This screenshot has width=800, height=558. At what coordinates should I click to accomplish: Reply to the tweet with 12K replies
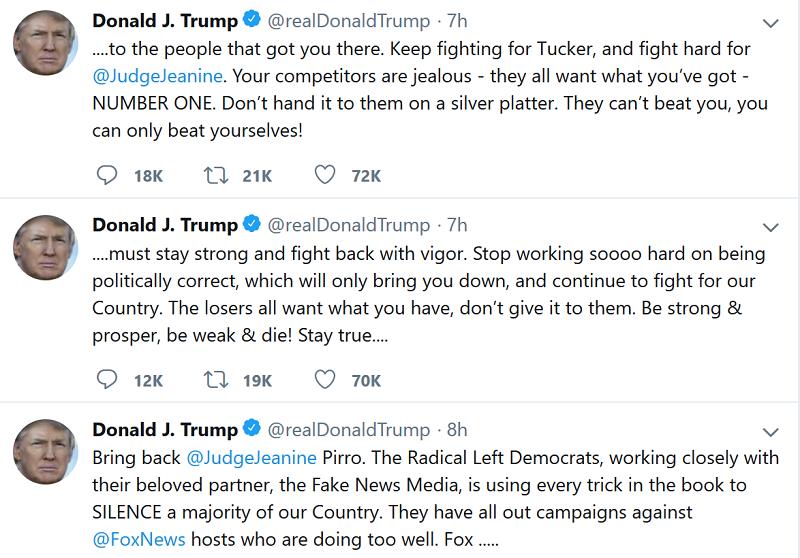pos(105,379)
